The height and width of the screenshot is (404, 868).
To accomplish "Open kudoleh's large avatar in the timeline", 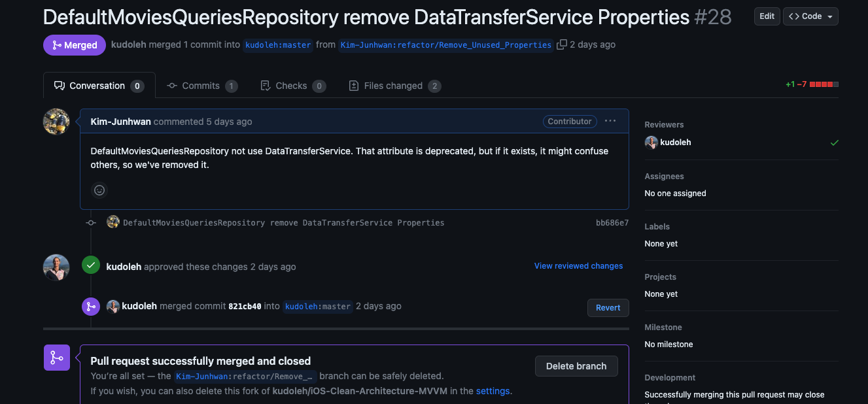I will 56,267.
